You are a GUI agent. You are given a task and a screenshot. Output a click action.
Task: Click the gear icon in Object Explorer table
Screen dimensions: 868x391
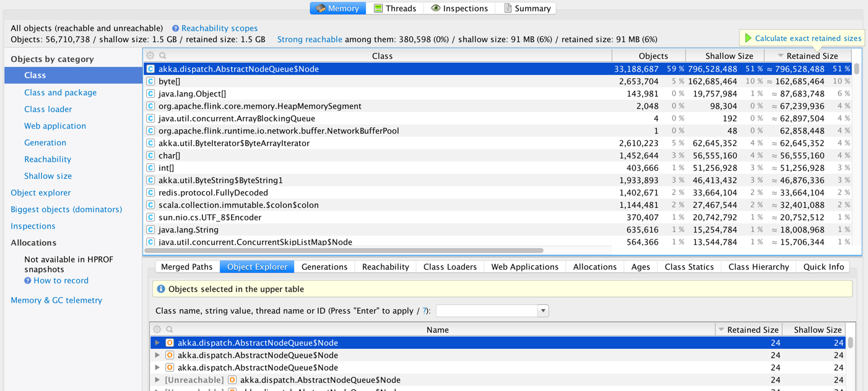pyautogui.click(x=157, y=330)
